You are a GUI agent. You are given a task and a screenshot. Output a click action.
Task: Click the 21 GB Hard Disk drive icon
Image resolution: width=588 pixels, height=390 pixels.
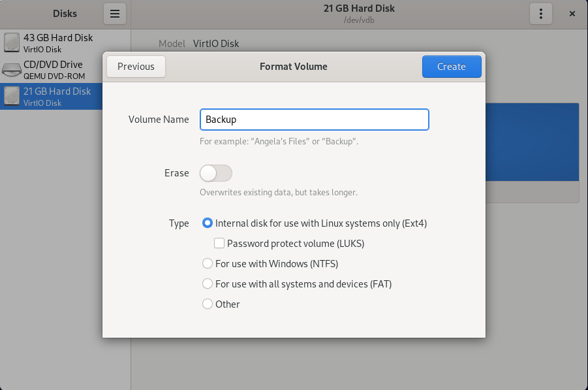click(x=12, y=96)
